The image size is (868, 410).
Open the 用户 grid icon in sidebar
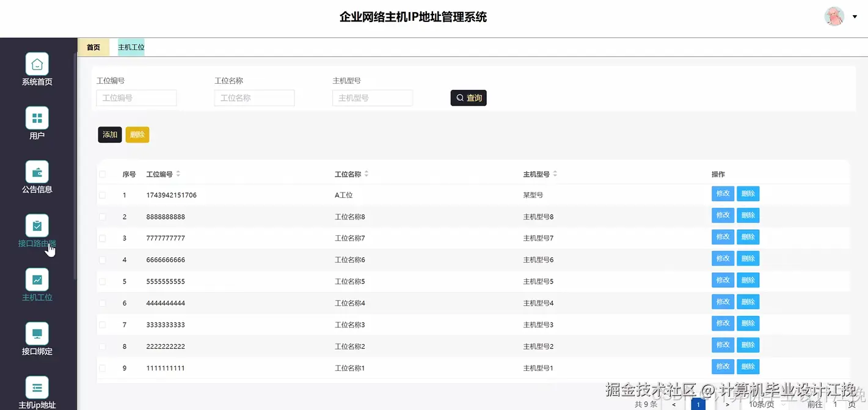pyautogui.click(x=37, y=118)
